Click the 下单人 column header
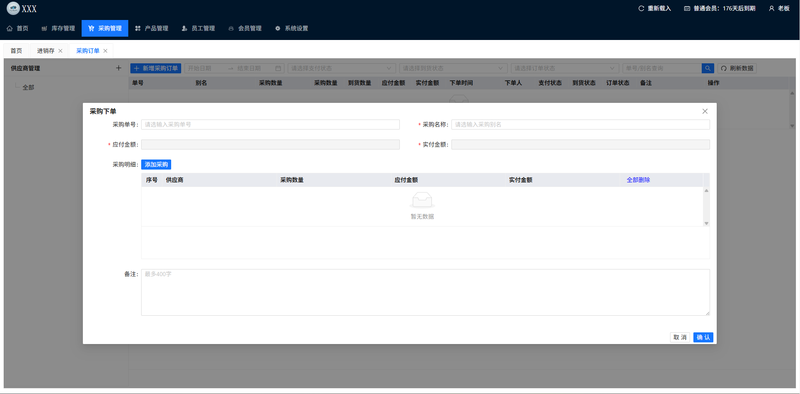The width and height of the screenshot is (800, 394). 513,83
